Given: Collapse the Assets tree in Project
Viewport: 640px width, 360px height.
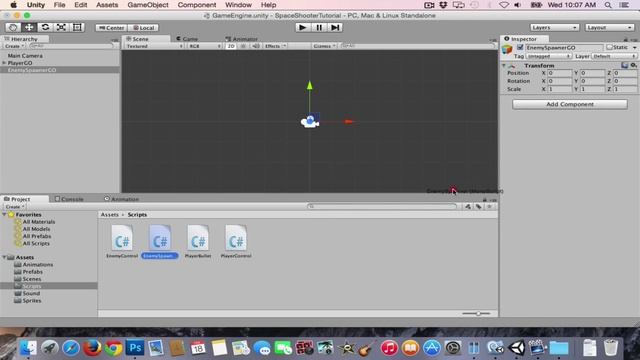Looking at the screenshot, I should (x=4, y=257).
